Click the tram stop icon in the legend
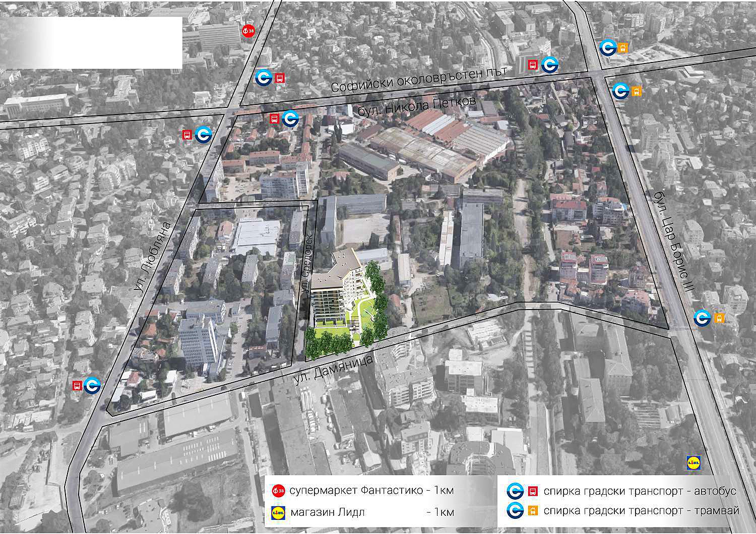Screen dimensions: 756x534 (x=523, y=510)
